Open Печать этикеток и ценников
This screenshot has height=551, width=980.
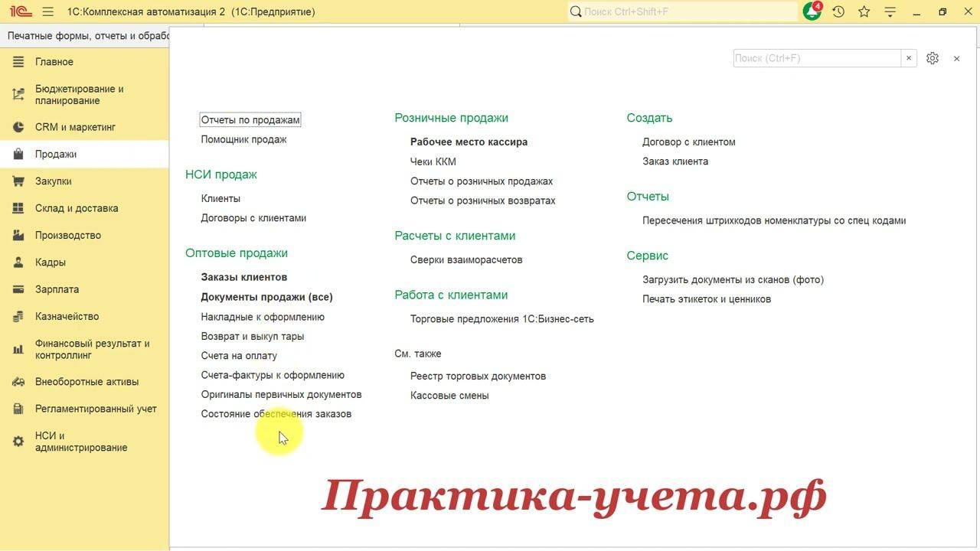[707, 299]
